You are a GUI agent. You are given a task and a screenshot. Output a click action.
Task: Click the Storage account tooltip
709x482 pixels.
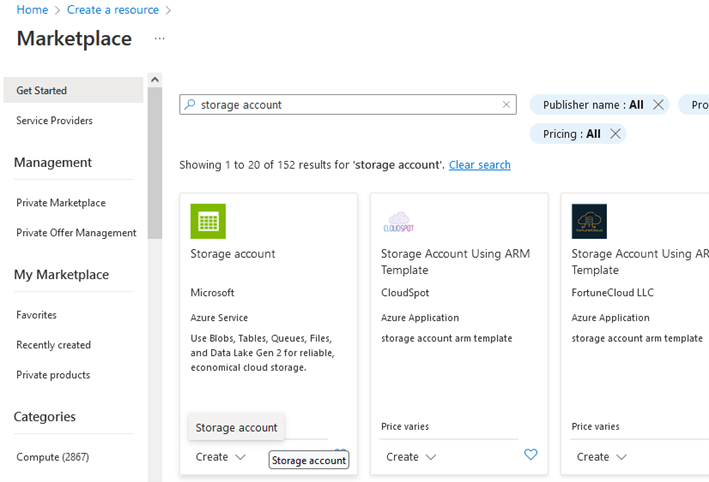coord(309,460)
